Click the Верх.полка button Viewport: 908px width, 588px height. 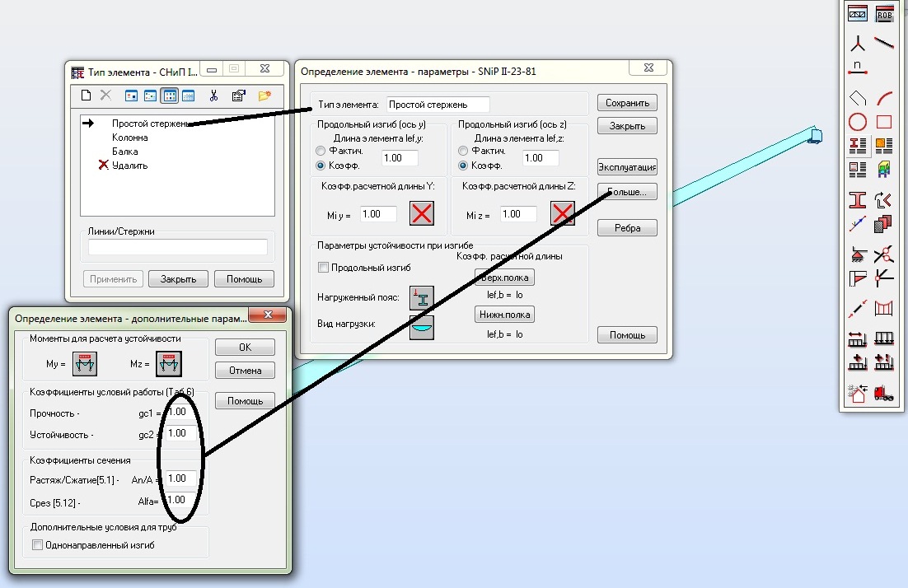pos(504,278)
